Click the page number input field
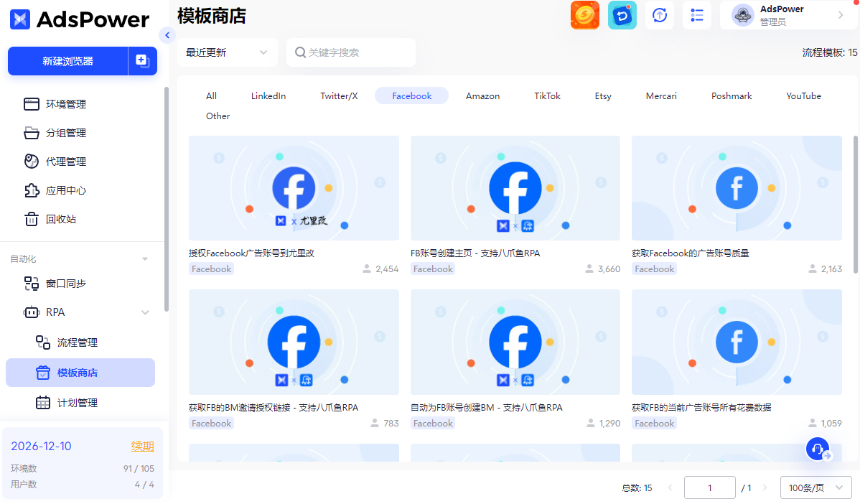The image size is (860, 504). [710, 487]
